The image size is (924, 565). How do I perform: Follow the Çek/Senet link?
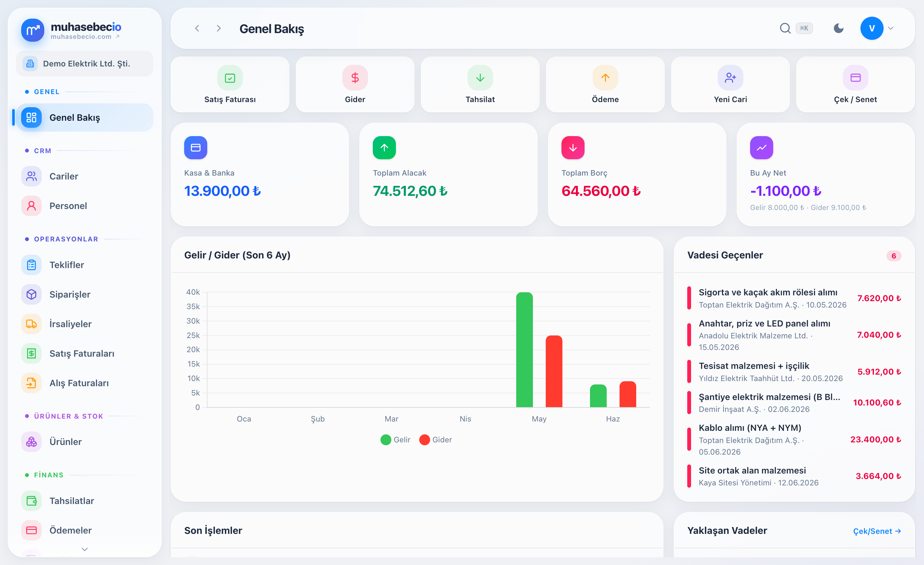pos(877,531)
